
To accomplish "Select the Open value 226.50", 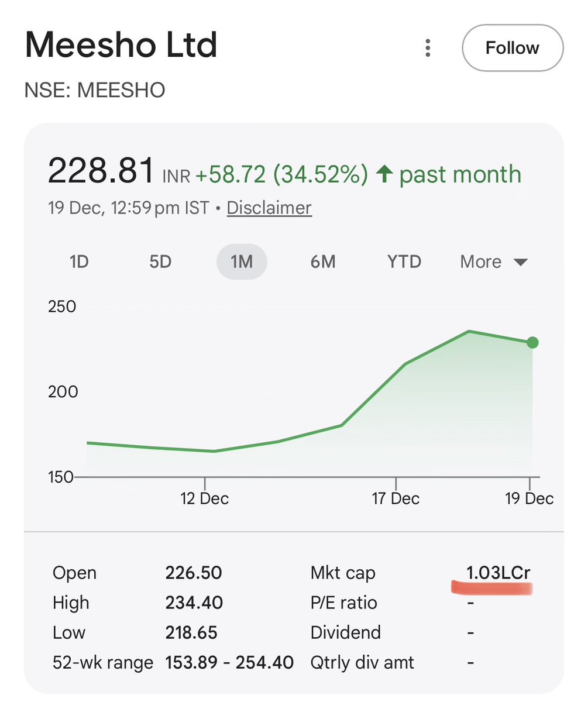I will [x=194, y=573].
